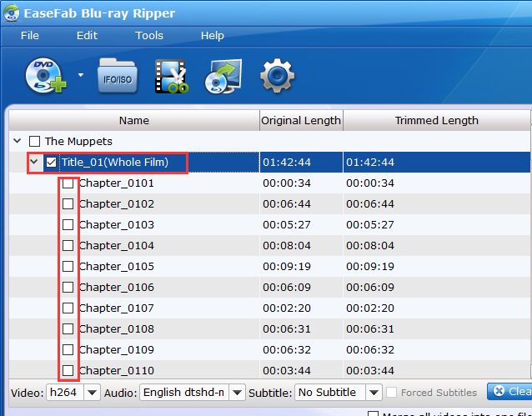532x416 pixels.
Task: Click Chapter_0106 trimmed length 00:06:09
Action: click(370, 288)
